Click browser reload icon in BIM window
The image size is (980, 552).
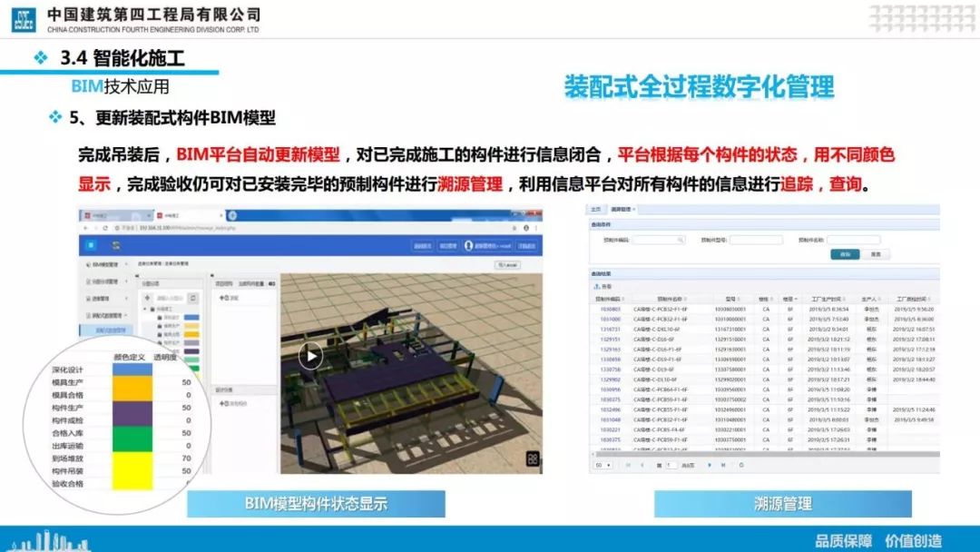pyautogui.click(x=105, y=228)
